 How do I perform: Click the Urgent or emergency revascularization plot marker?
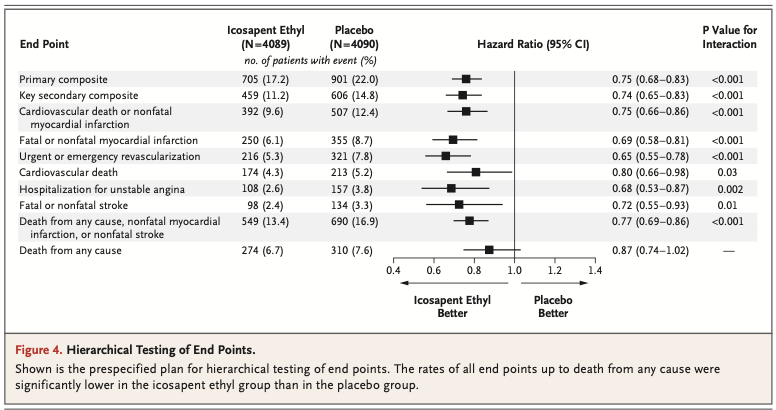tap(446, 156)
